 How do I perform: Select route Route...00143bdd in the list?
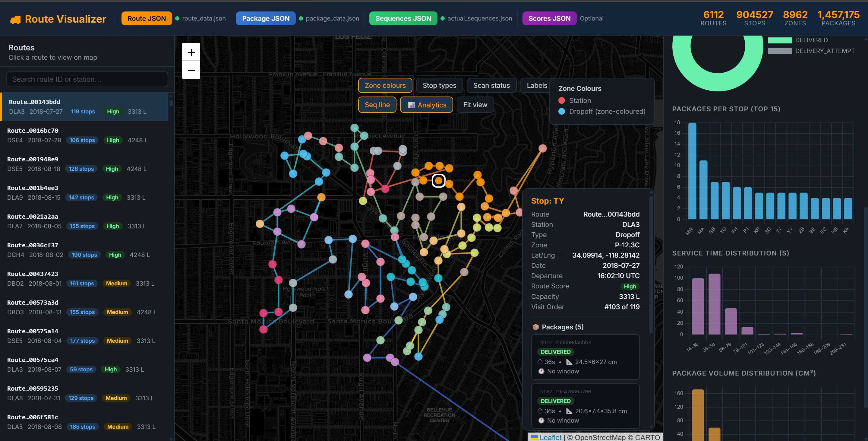(85, 106)
